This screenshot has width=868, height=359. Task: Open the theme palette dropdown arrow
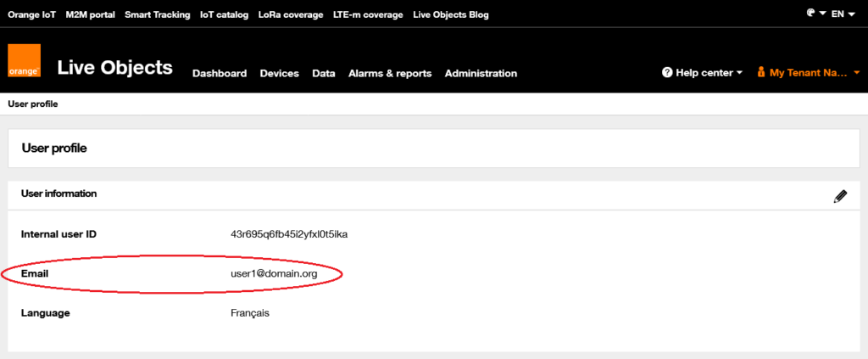pyautogui.click(x=822, y=14)
